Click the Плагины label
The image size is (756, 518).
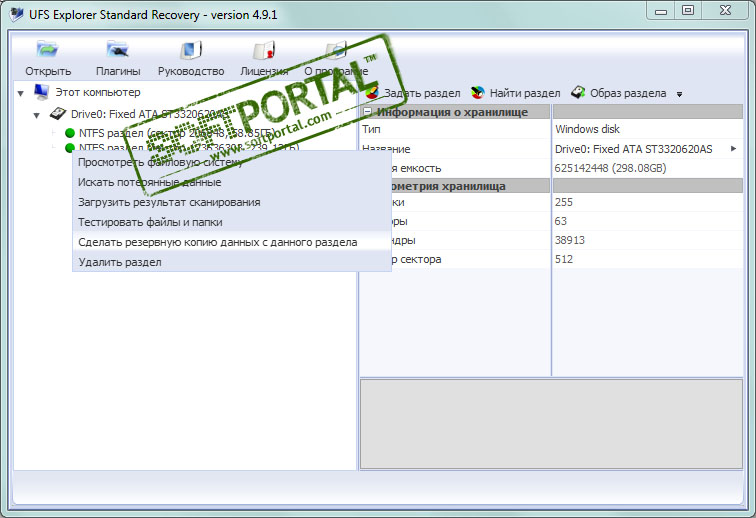[x=118, y=71]
